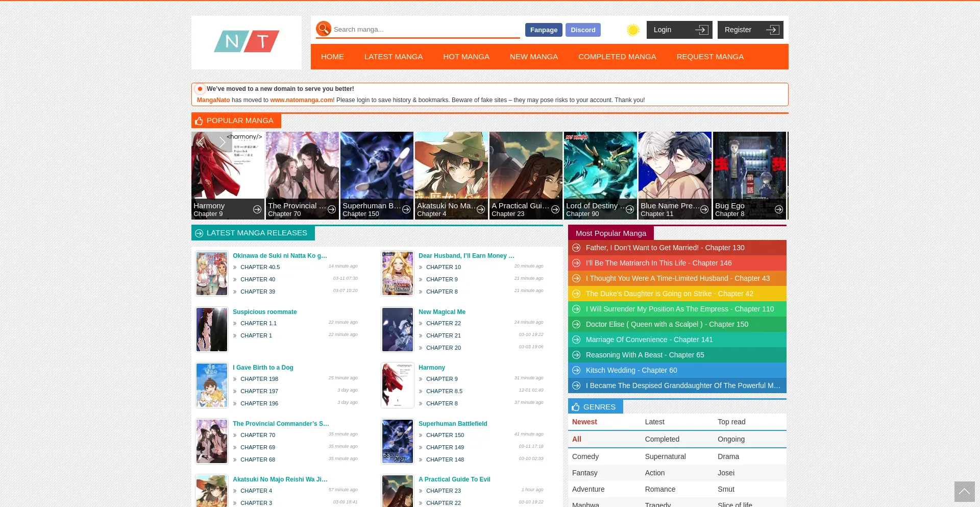Click next arrow in popular manga carousel
This screenshot has width=980, height=507.
pyautogui.click(x=222, y=142)
